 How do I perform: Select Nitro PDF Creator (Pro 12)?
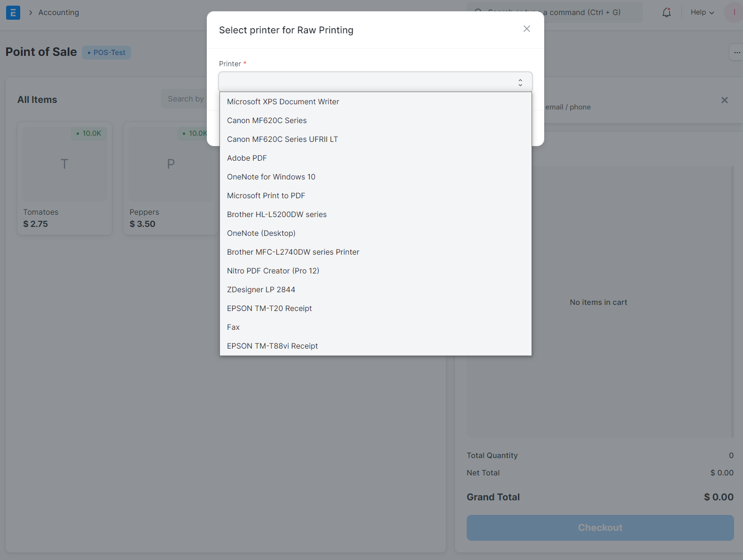point(375,271)
